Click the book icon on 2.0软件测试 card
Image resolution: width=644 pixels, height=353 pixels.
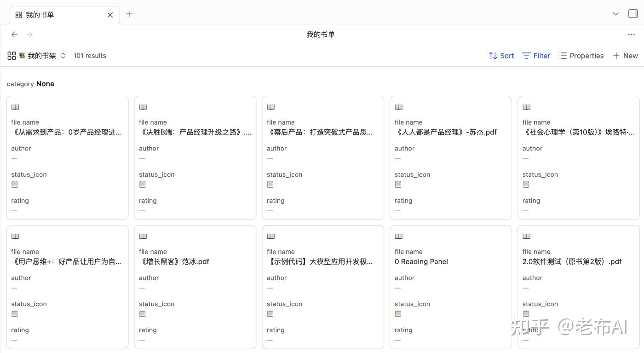click(x=527, y=236)
